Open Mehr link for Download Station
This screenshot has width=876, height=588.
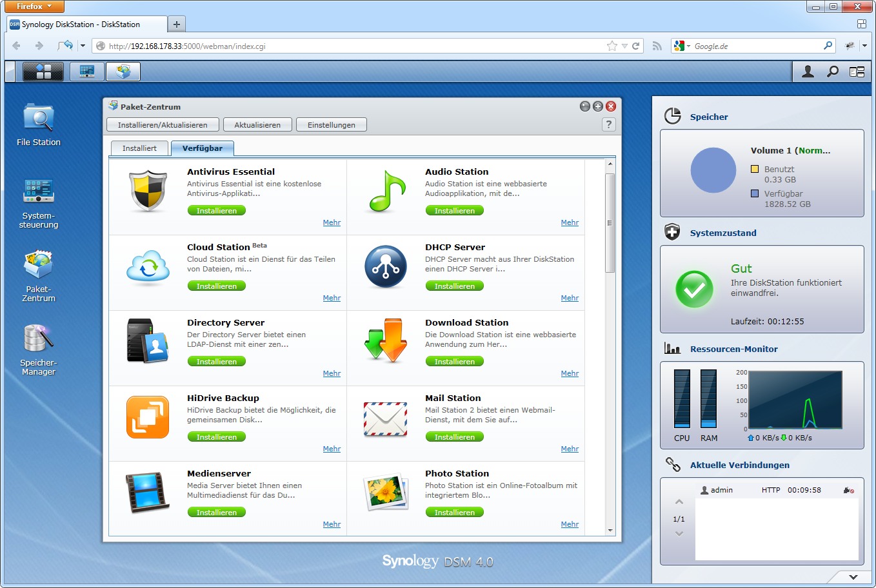click(x=570, y=373)
